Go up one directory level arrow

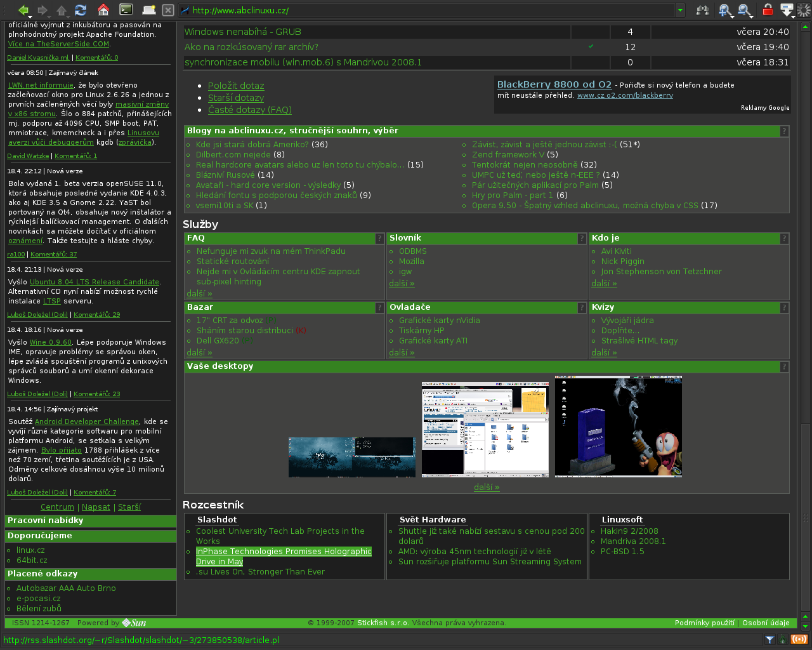pos(61,10)
